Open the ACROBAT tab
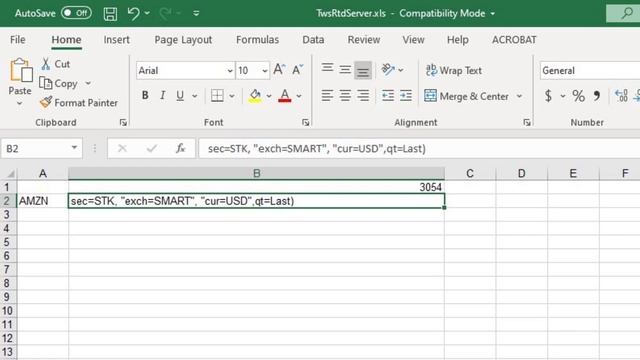This screenshot has height=360, width=640. pyautogui.click(x=514, y=40)
